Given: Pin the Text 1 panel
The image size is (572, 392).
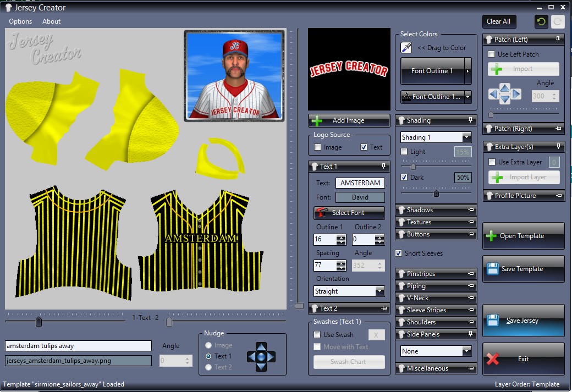Looking at the screenshot, I should pos(383,166).
